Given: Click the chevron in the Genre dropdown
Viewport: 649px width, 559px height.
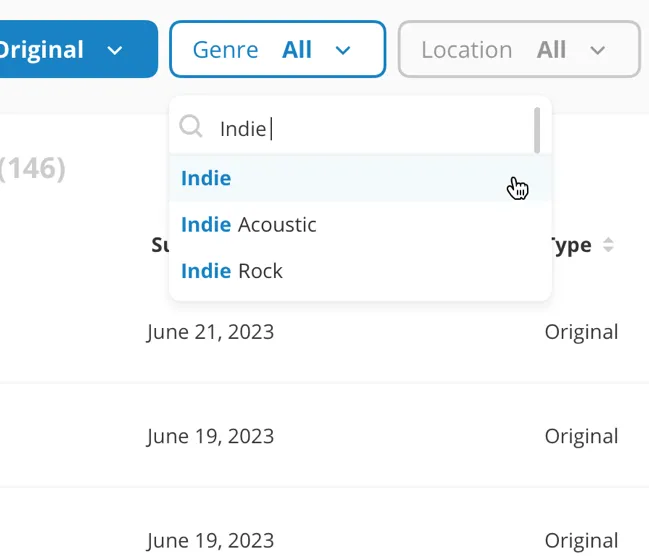Looking at the screenshot, I should pyautogui.click(x=343, y=50).
